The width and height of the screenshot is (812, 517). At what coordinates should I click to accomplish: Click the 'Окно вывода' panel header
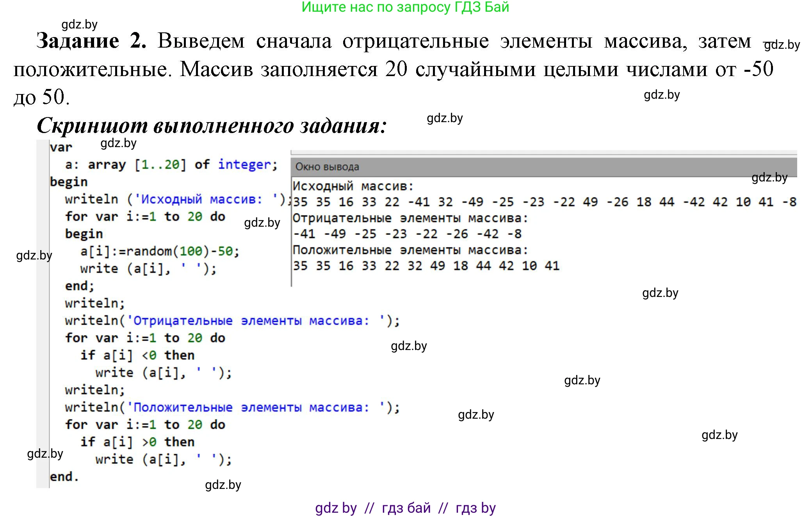coord(328,166)
